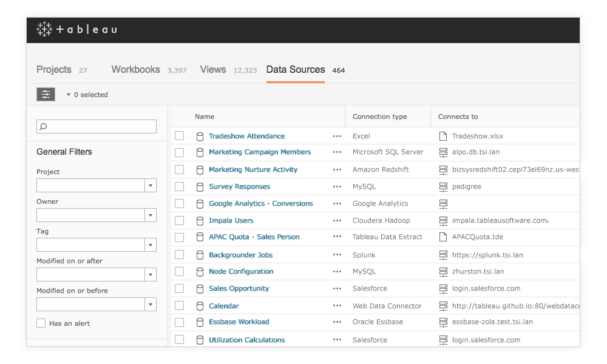Open actions menu for Impala Users

point(337,220)
